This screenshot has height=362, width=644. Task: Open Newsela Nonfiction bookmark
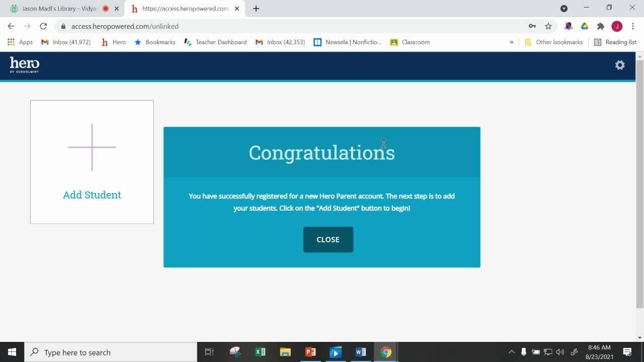pyautogui.click(x=348, y=42)
